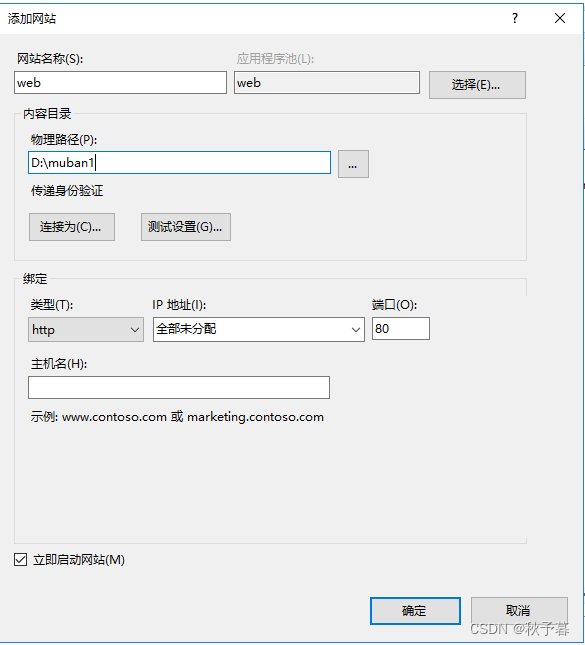Click the 端口 port field showing 80
Viewport: 585px width, 645px height.
pos(401,328)
